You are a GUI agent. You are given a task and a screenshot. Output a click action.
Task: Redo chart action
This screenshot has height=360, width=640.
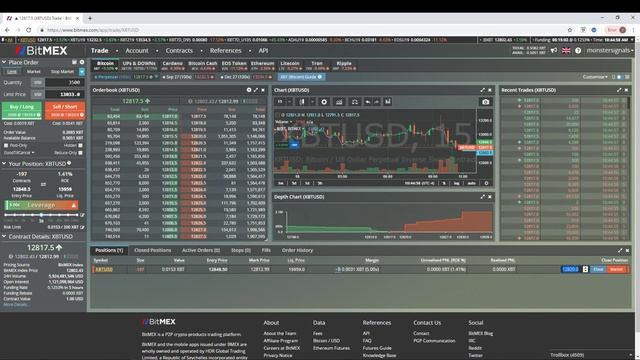pos(376,102)
